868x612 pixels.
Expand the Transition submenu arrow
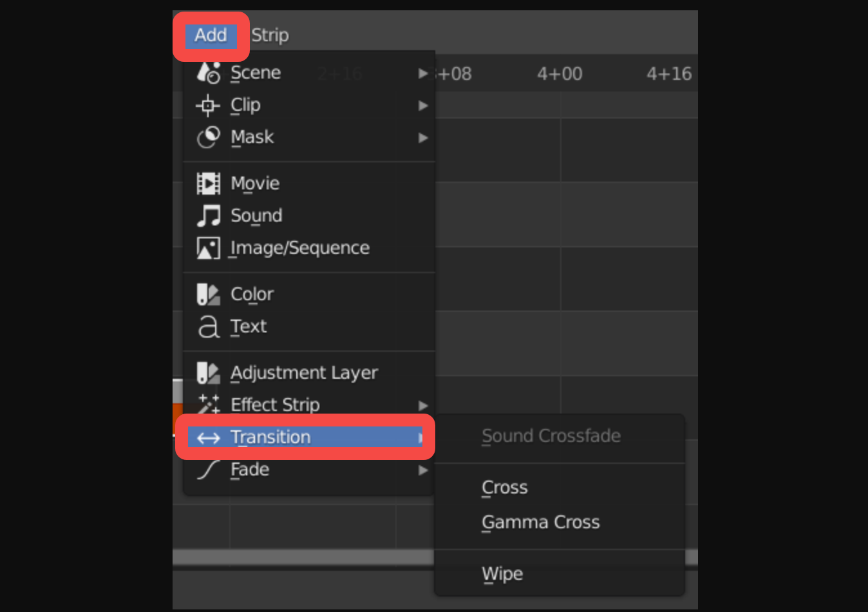[x=422, y=437]
